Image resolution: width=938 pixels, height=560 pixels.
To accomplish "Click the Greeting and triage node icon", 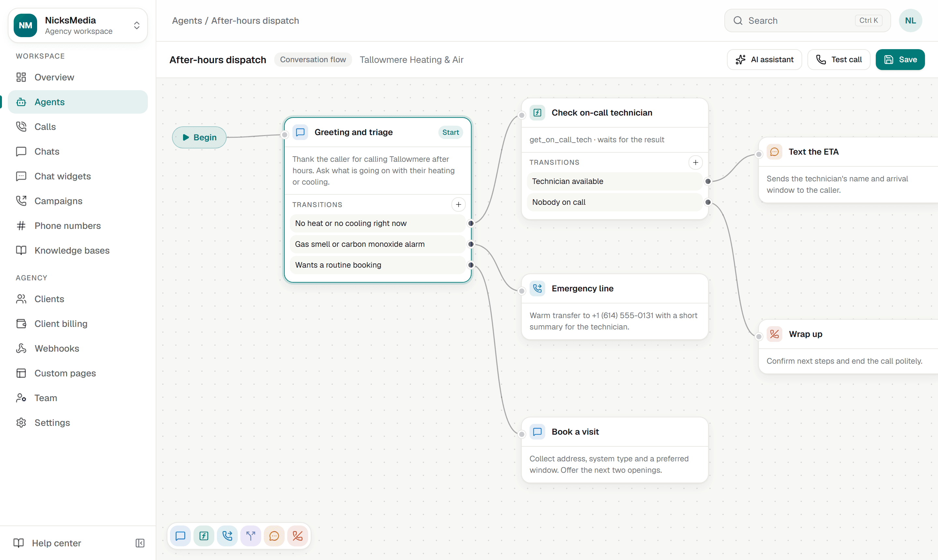I will pyautogui.click(x=300, y=132).
